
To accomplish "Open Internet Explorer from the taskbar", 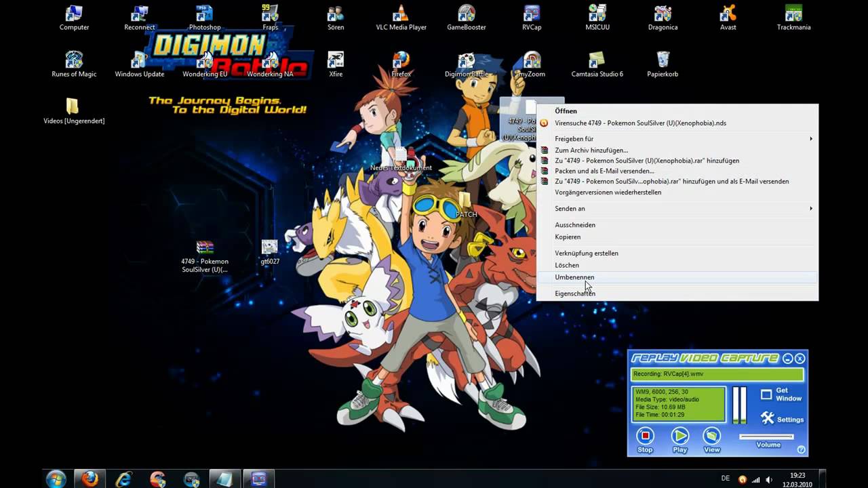I will [123, 479].
